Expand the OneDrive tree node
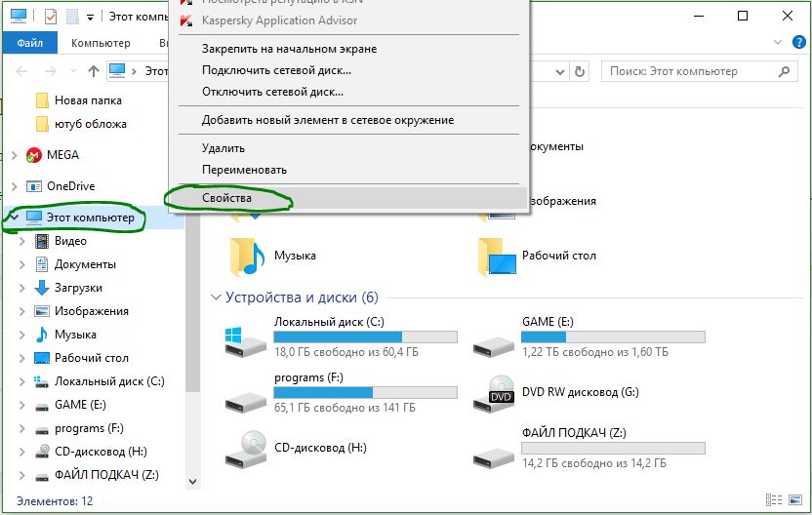Image resolution: width=812 pixels, height=515 pixels. (x=15, y=186)
